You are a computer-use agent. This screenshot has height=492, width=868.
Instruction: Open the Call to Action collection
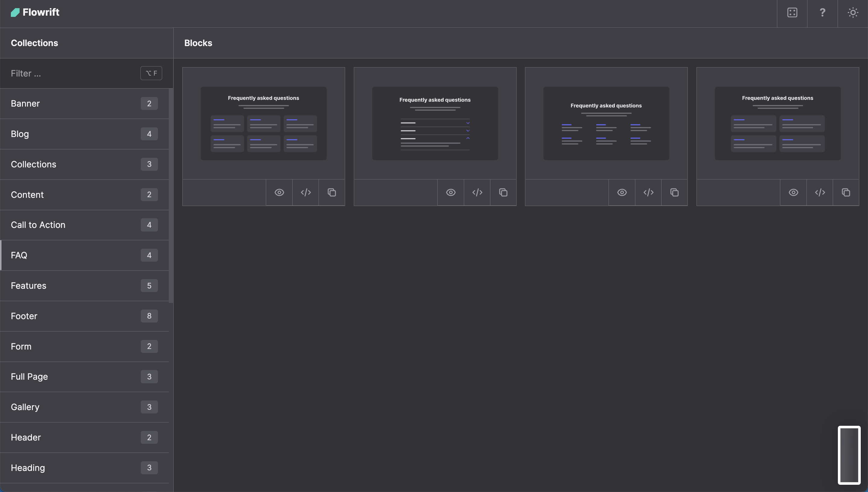pyautogui.click(x=84, y=225)
